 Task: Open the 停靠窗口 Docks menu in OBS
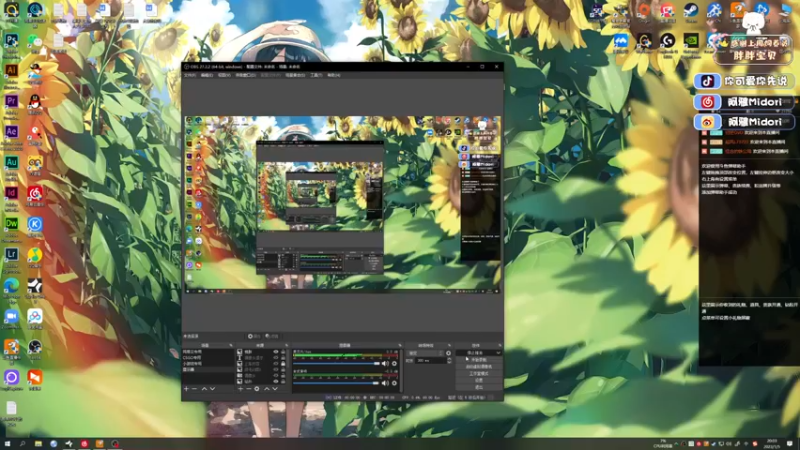[x=245, y=75]
